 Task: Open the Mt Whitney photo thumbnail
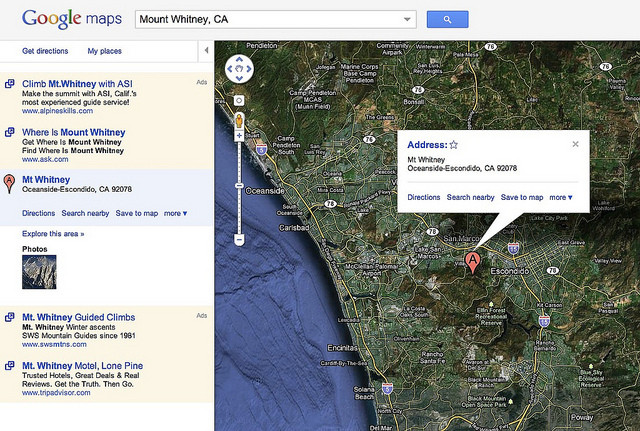(39, 272)
